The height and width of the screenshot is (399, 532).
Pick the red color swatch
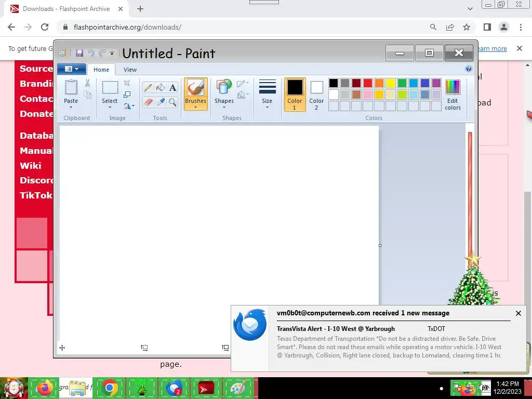[x=368, y=83]
